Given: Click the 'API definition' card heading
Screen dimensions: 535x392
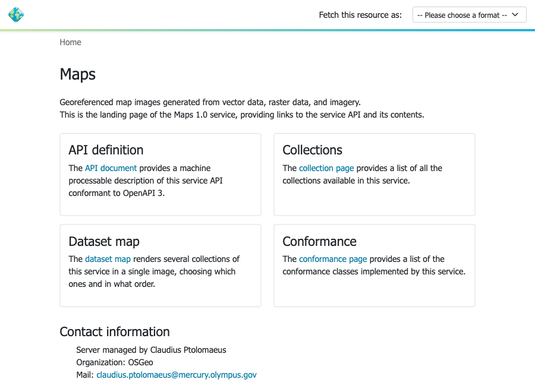Looking at the screenshot, I should pyautogui.click(x=106, y=150).
